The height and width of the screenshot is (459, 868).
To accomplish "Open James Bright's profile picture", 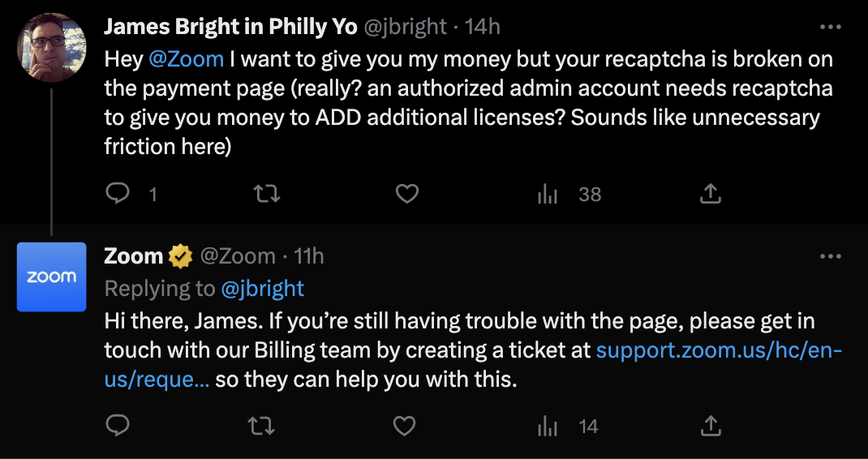I will (x=52, y=47).
